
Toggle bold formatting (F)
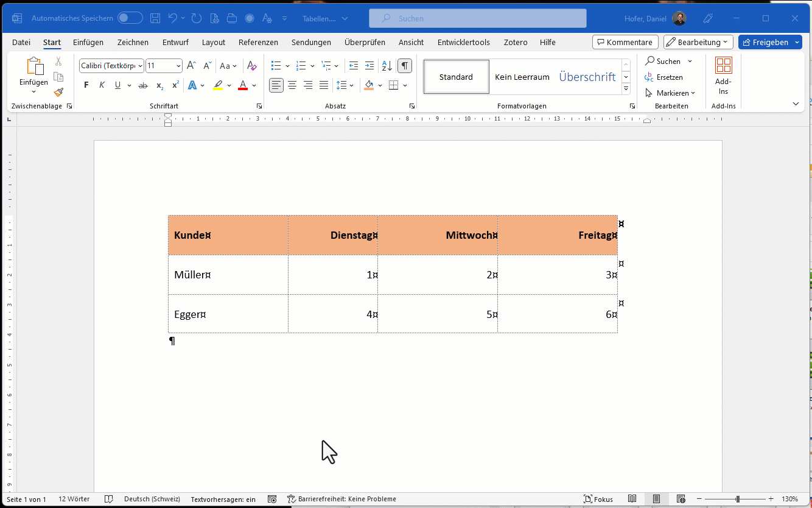pyautogui.click(x=86, y=85)
